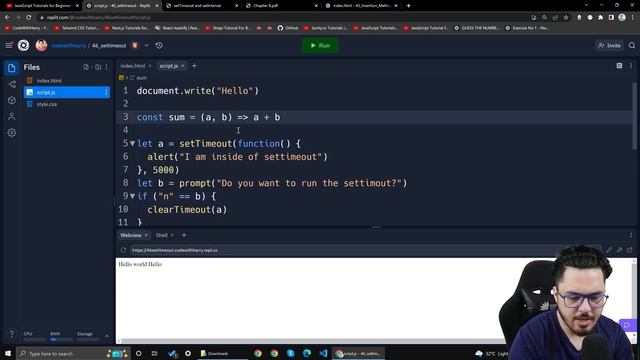Open the Replit hamburger sidebar menu
Image resolution: width=640 pixels, height=360 pixels.
pos(9,45)
